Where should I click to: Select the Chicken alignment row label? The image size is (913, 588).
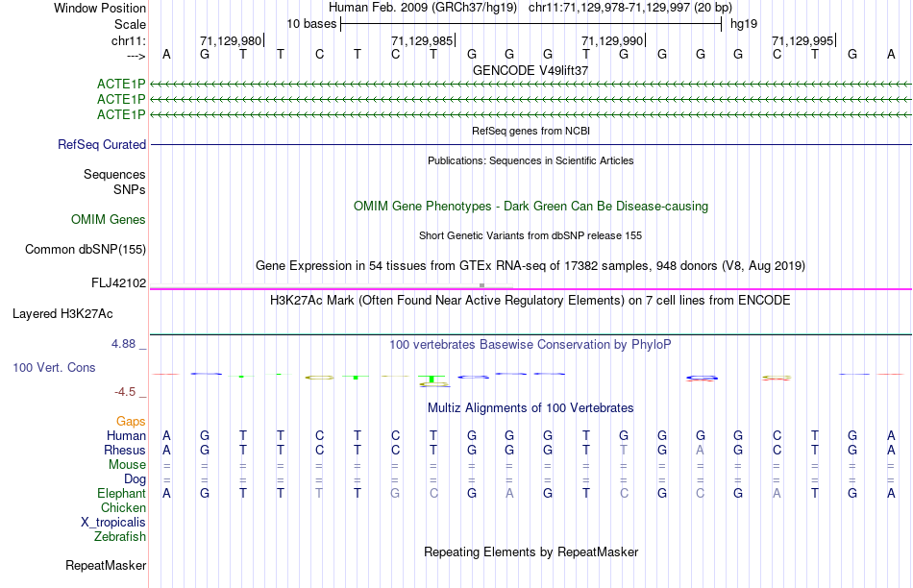[x=123, y=507]
